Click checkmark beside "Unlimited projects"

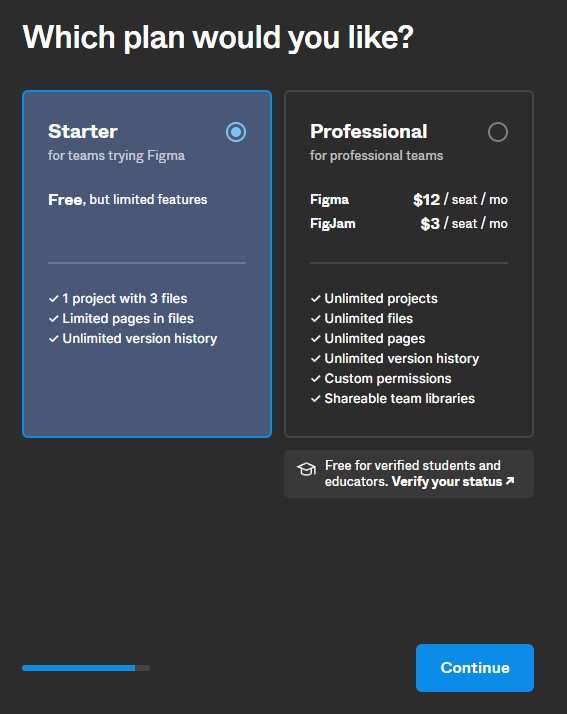click(x=316, y=299)
